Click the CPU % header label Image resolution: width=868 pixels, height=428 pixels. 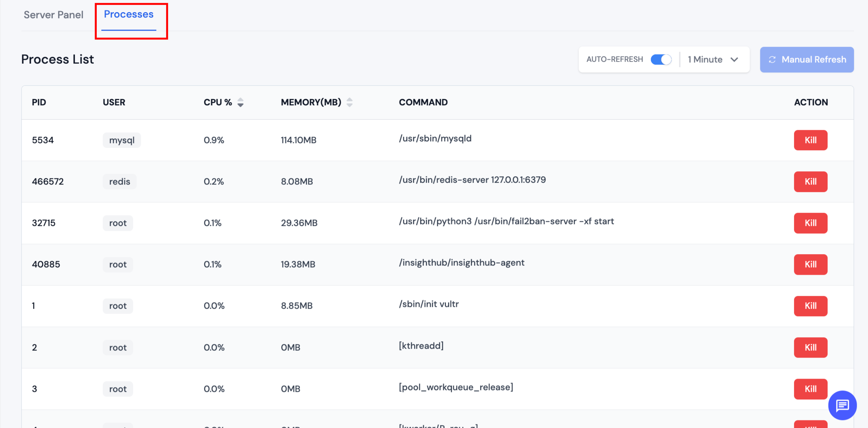[x=218, y=103]
